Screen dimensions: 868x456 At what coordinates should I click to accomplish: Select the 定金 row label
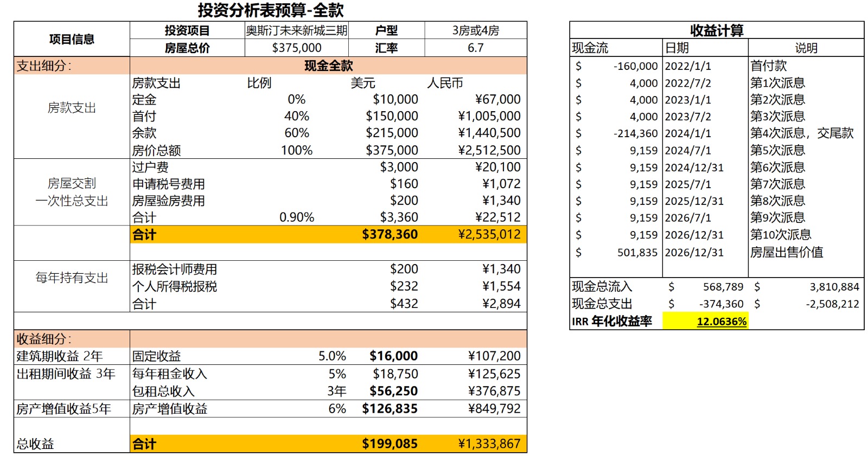[144, 100]
